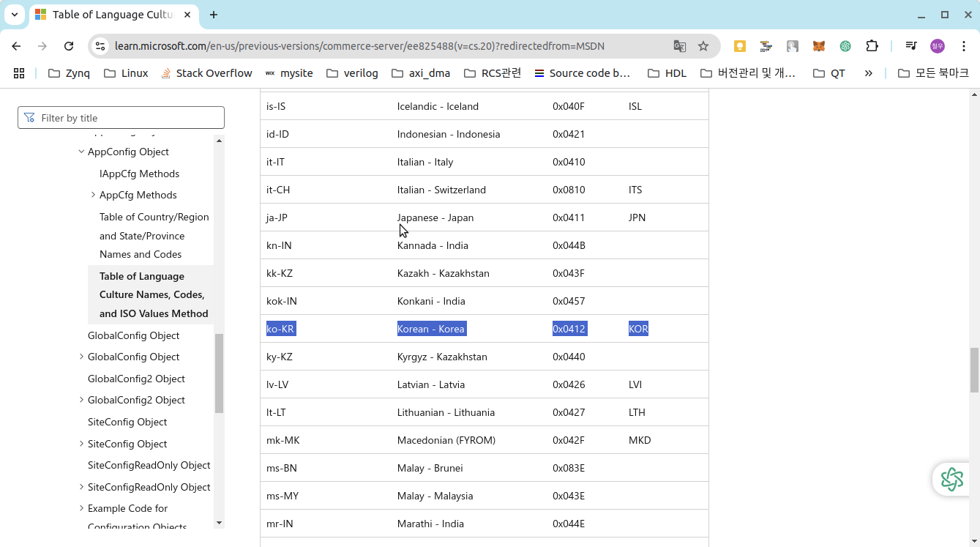
Task: Click the Google Translate icon in address bar
Action: (x=679, y=46)
